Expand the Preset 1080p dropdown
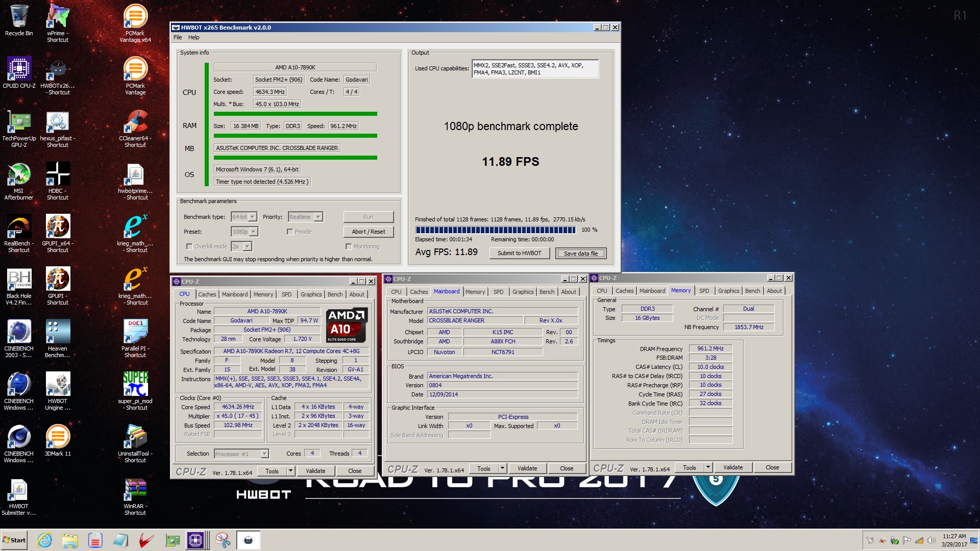The width and height of the screenshot is (980, 551). (x=254, y=232)
